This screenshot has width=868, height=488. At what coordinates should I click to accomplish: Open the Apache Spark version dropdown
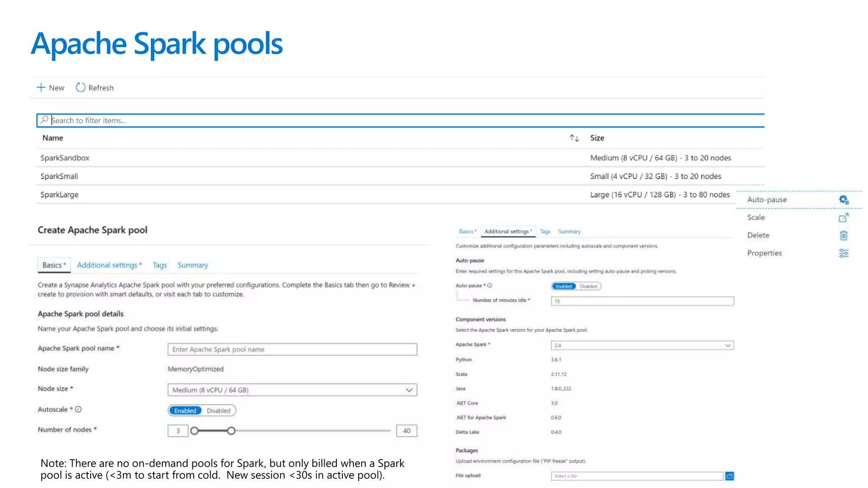click(x=642, y=345)
